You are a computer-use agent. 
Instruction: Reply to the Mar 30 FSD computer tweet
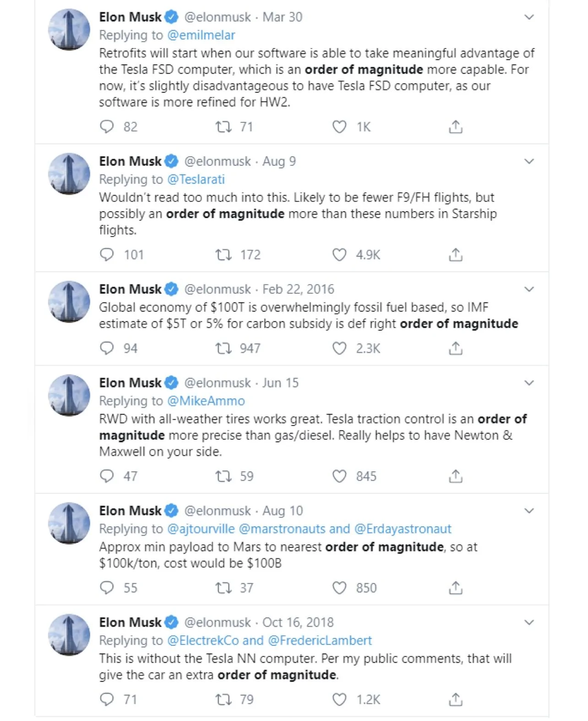click(107, 126)
